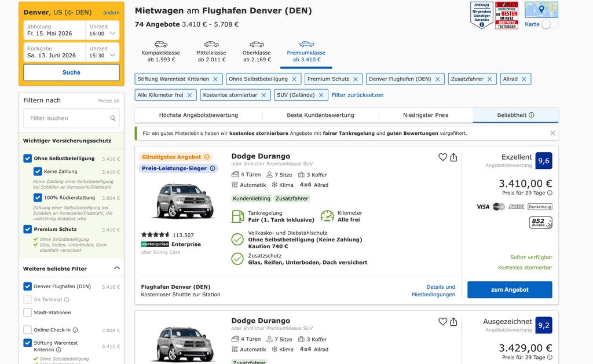Uncheck Ohne Selbstbeteiligung checkbox

28,159
